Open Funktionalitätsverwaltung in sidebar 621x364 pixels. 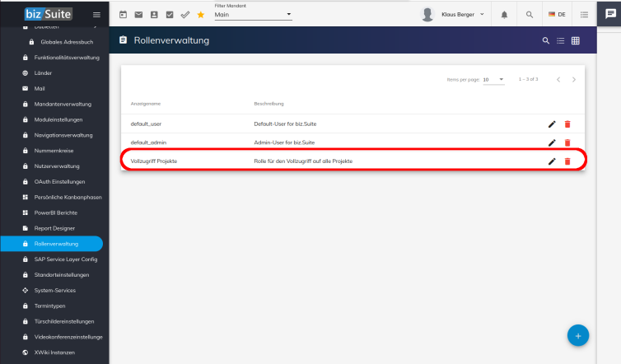[67, 58]
